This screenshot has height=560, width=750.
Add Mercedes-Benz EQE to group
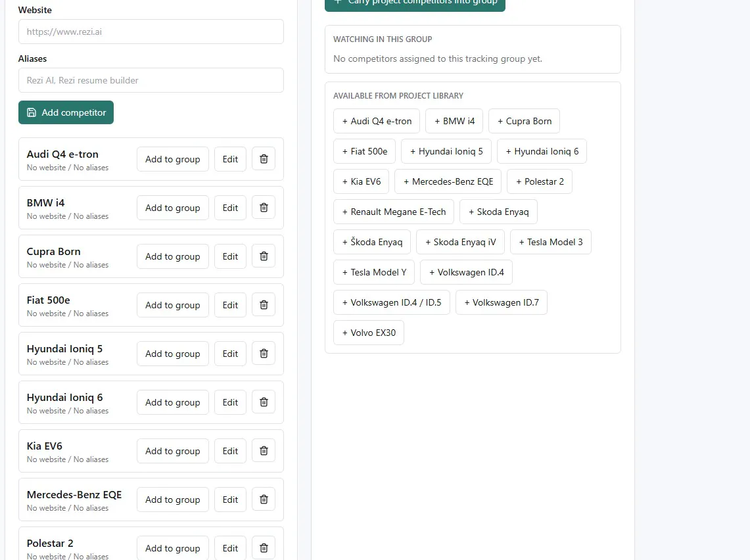173,500
